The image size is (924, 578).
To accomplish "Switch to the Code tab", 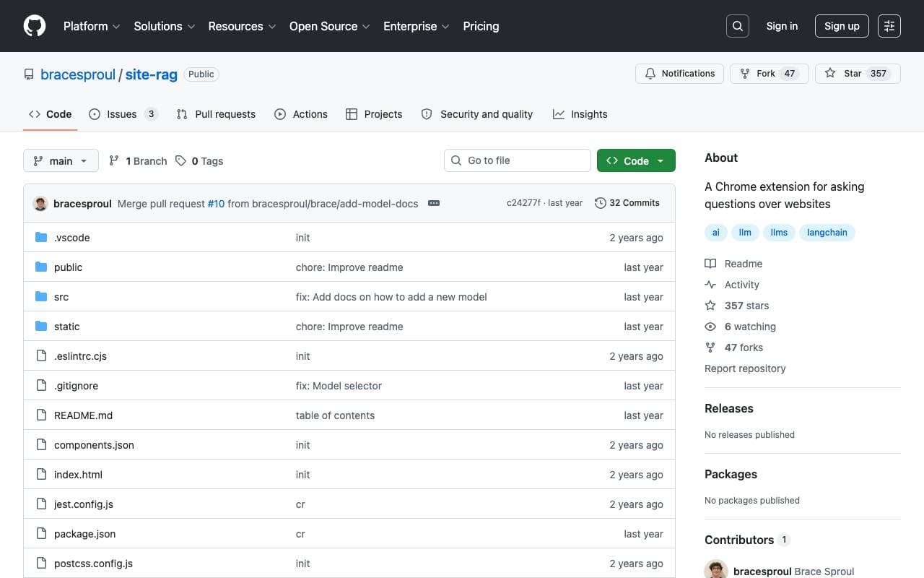I will click(51, 114).
